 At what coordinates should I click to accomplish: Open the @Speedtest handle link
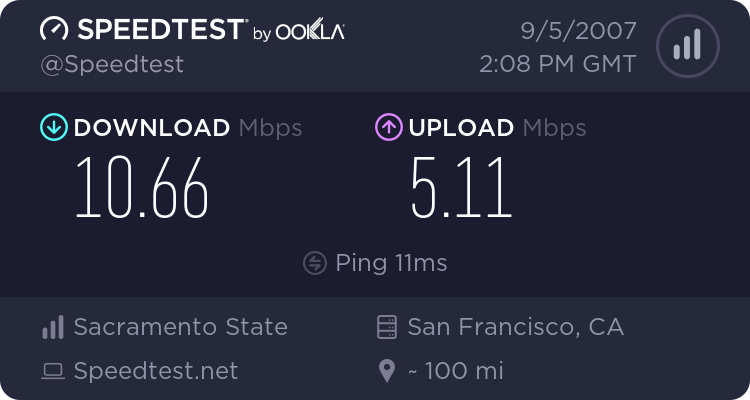point(111,65)
